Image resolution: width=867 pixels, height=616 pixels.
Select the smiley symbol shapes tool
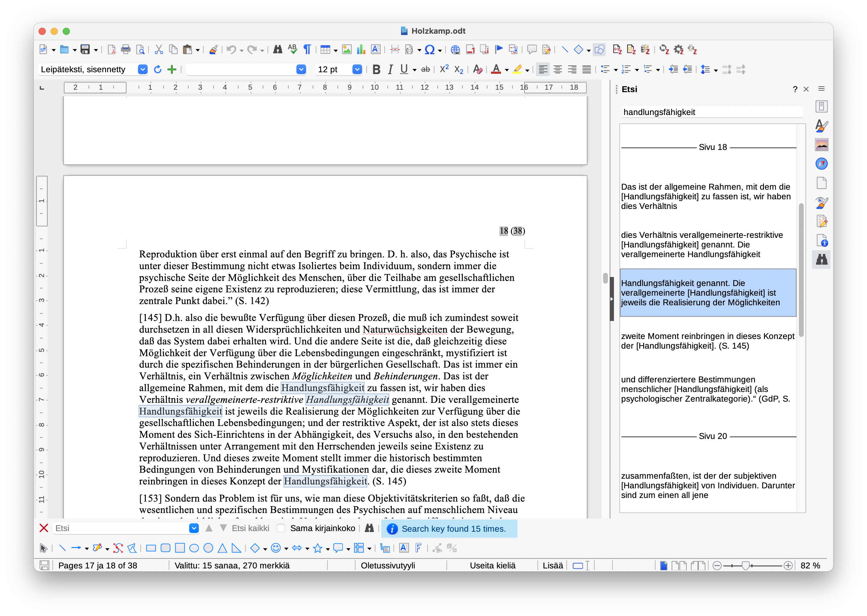coord(276,548)
